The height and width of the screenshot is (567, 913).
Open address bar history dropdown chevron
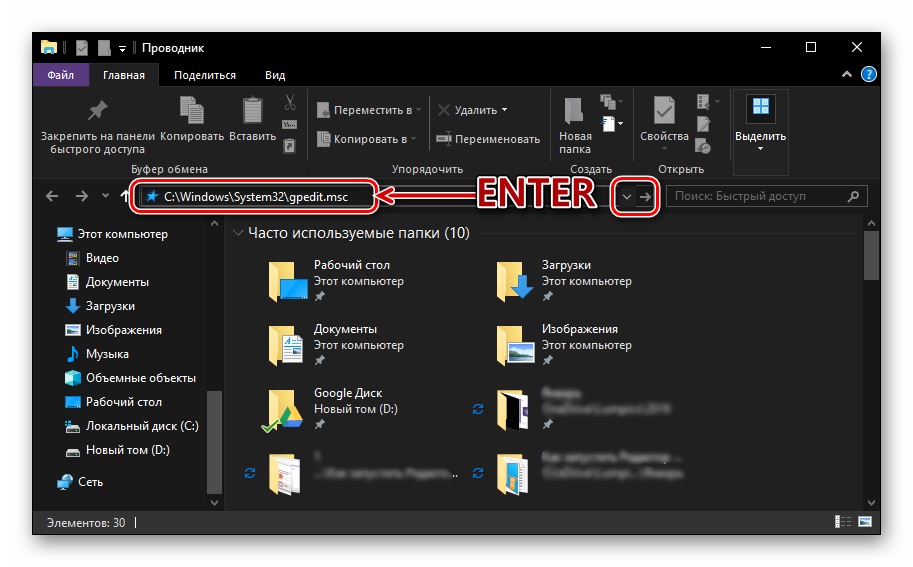point(627,197)
